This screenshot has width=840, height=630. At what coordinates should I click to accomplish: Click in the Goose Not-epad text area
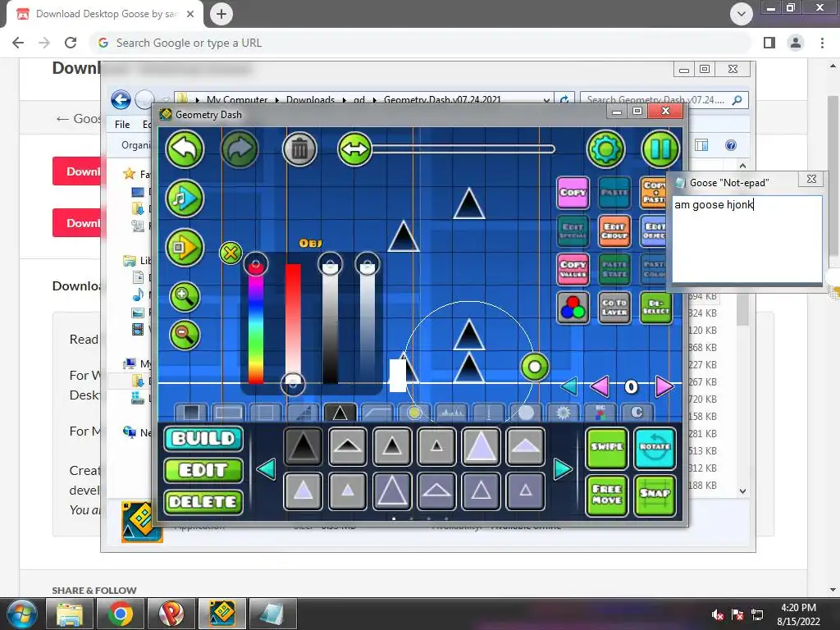[x=746, y=239]
